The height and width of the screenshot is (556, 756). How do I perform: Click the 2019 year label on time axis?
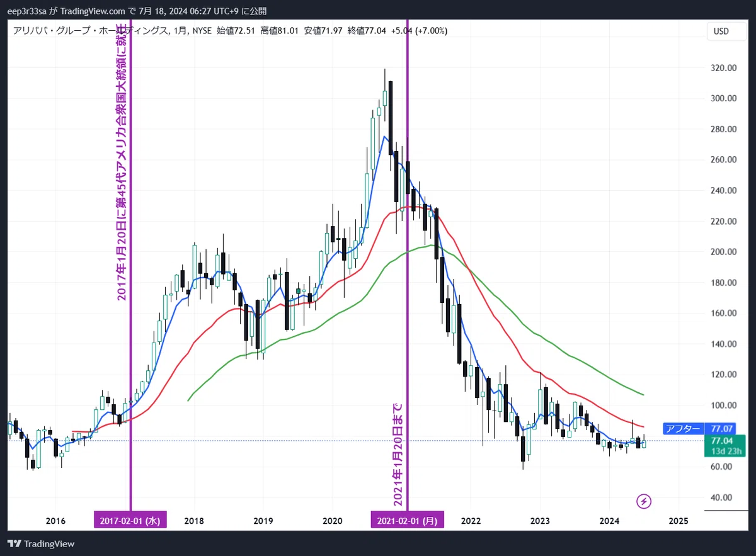click(x=263, y=521)
